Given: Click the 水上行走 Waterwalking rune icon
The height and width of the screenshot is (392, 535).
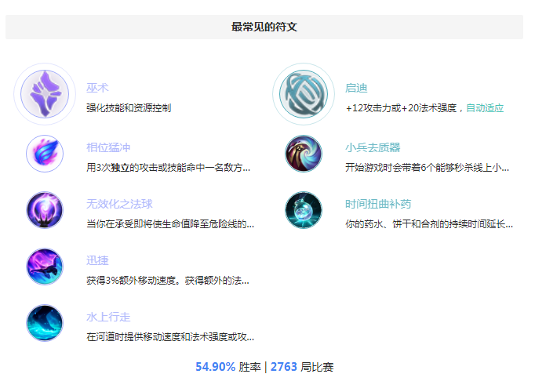Looking at the screenshot, I should (x=45, y=323).
